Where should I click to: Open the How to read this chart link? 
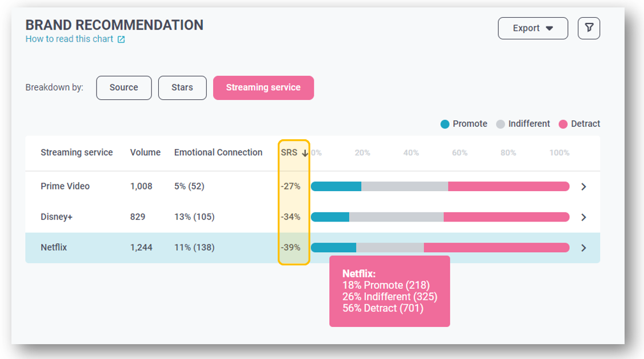(69, 39)
